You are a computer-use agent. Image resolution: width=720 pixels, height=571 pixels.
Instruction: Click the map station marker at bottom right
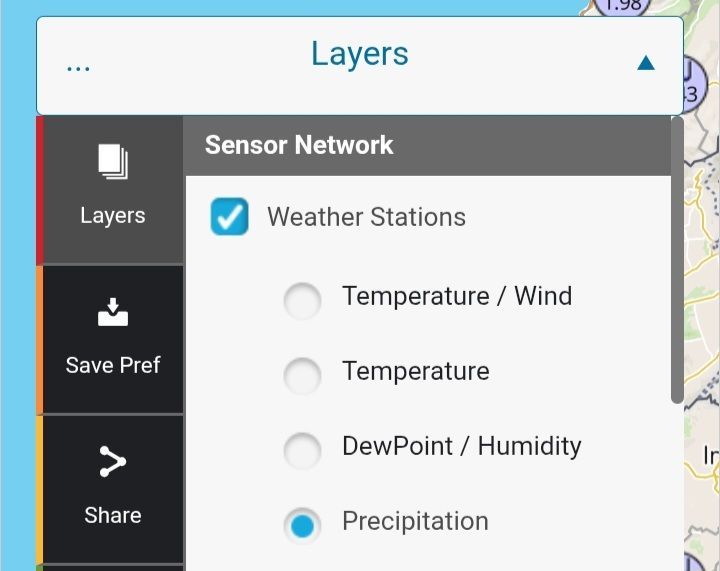(703, 560)
